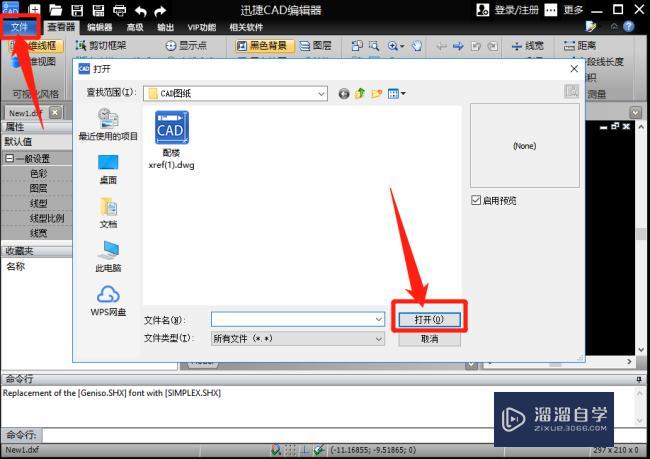Open the zoom-in dropdown arrow
The width and height of the screenshot is (650, 459).
click(x=403, y=46)
